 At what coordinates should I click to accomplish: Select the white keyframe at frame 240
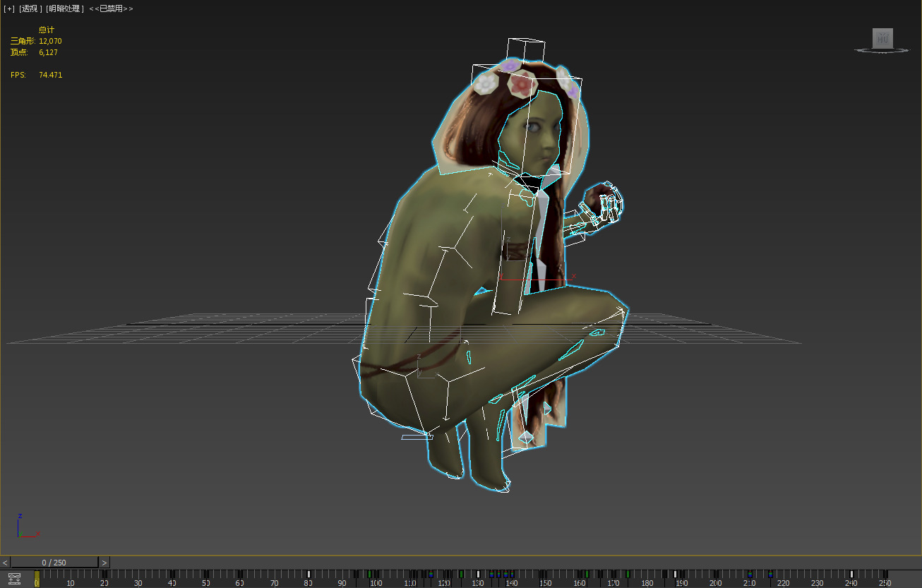coord(851,575)
